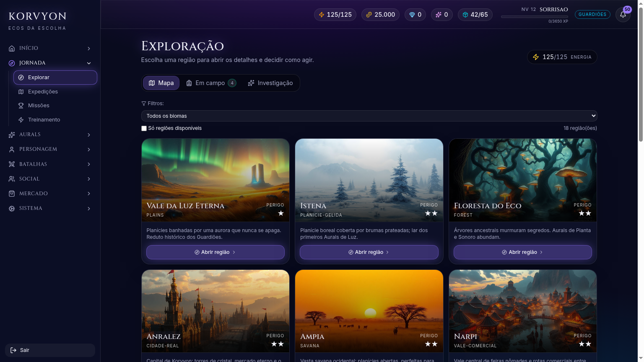This screenshot has height=362, width=644.
Task: Expand the Social menu chevron
Action: pos(89,179)
